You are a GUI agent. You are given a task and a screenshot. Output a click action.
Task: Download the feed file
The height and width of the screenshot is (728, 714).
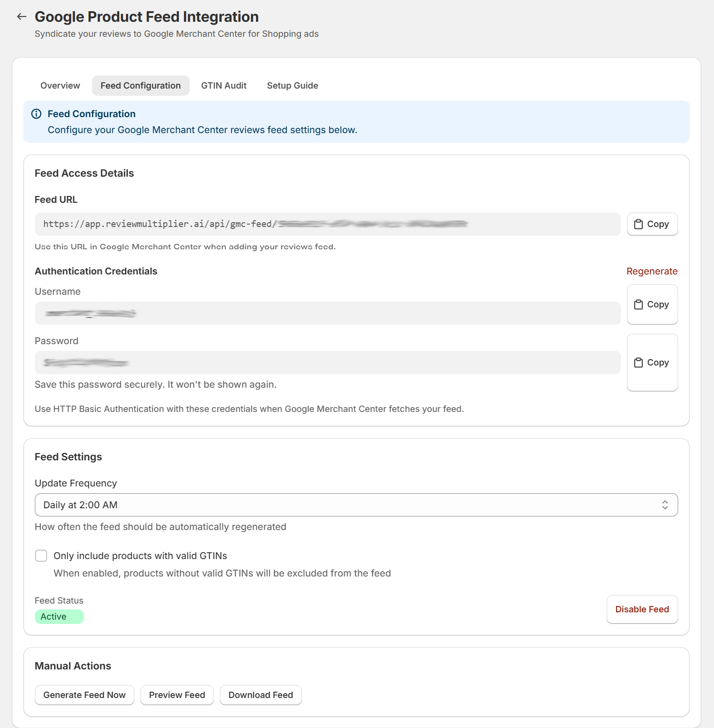(x=260, y=695)
